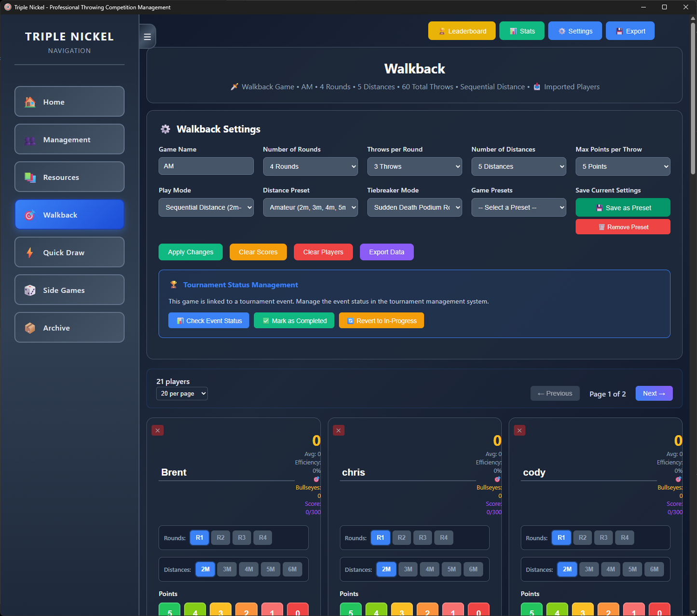Expand the Tiebreaker Mode dropdown
The image size is (697, 616).
414,207
